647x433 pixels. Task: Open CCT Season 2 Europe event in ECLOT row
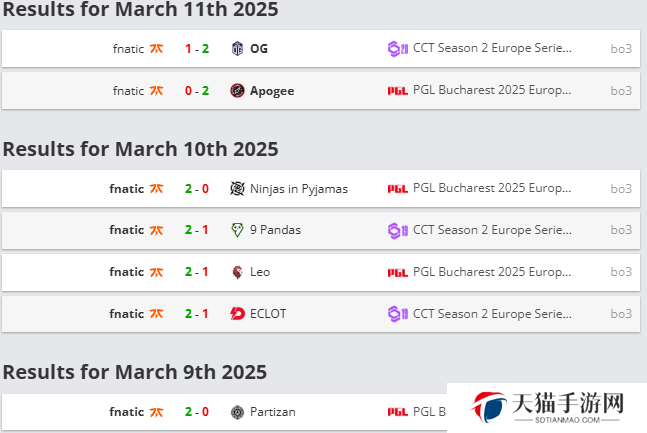pyautogui.click(x=492, y=314)
